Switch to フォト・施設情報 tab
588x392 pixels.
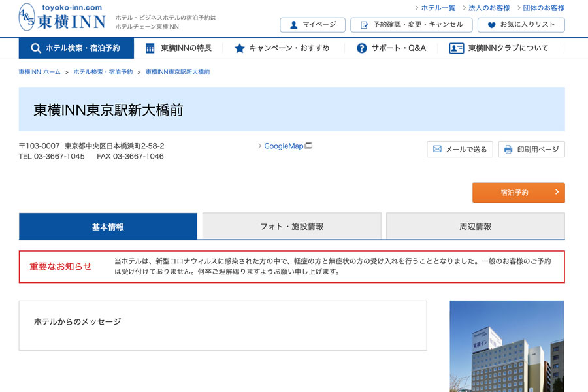[292, 227]
